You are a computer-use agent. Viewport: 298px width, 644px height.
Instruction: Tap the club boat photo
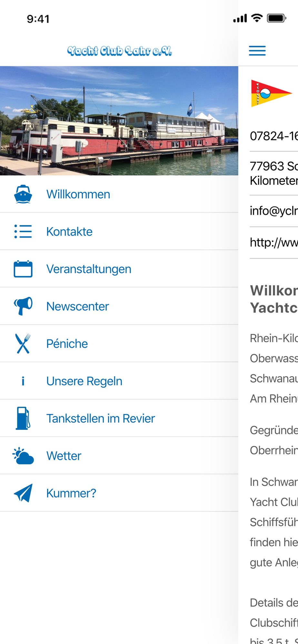click(x=119, y=121)
